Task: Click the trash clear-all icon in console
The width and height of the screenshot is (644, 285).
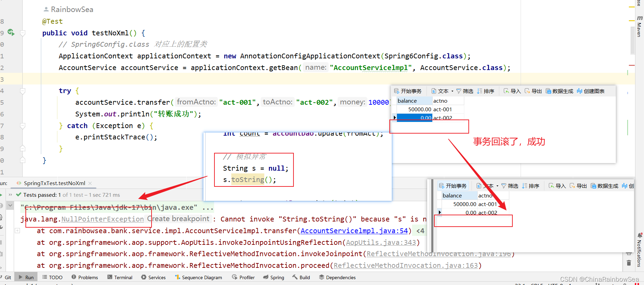Action: pos(629,263)
